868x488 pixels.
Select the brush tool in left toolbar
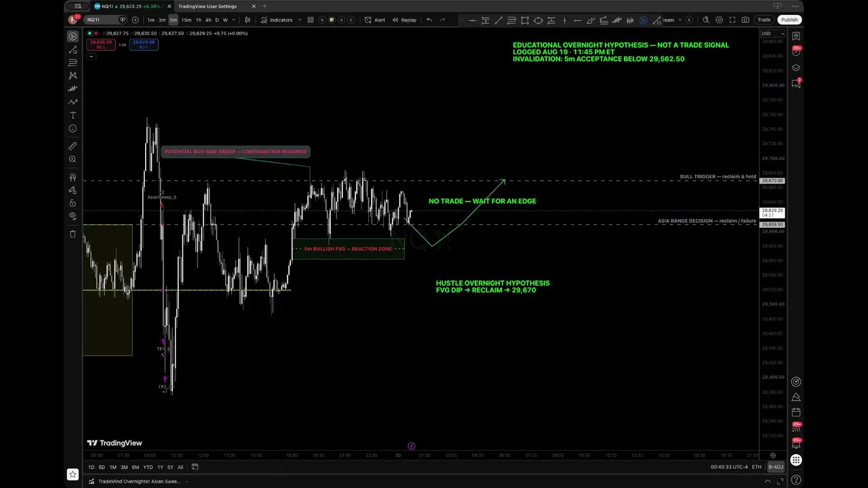coord(73,102)
